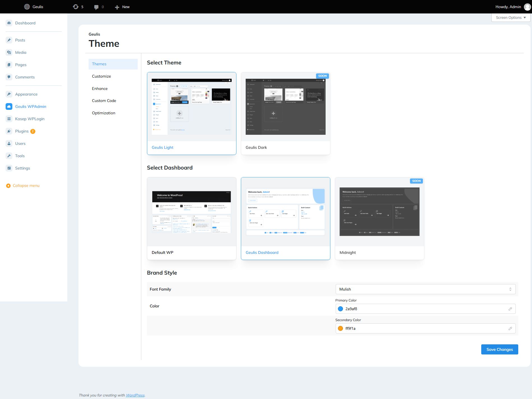
Task: Click the Comments bubble icon in sidebar
Action: pos(9,77)
